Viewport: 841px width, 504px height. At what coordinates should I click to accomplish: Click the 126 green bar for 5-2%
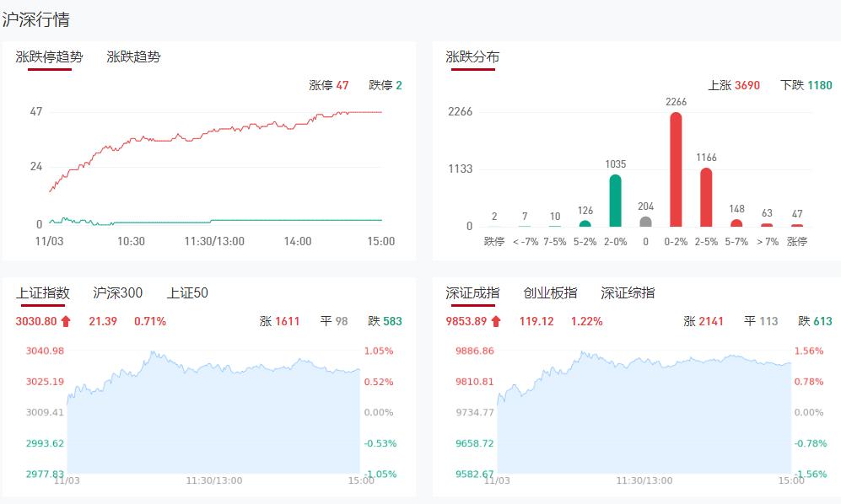[x=585, y=223]
